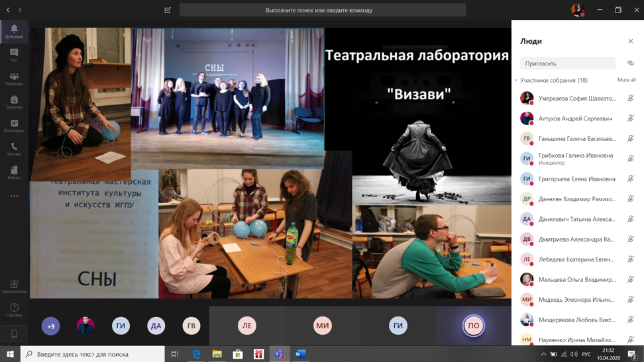Toggle mic icon for Ганьшина Галина

[x=631, y=138]
